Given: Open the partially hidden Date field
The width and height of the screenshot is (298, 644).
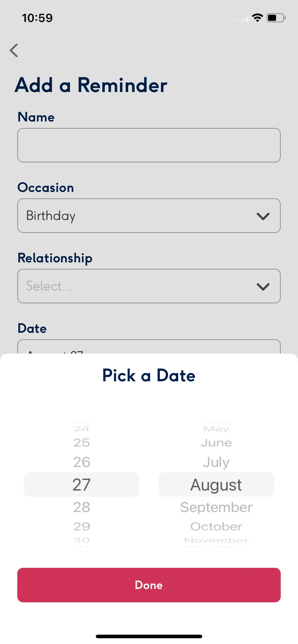Looking at the screenshot, I should coord(149,347).
